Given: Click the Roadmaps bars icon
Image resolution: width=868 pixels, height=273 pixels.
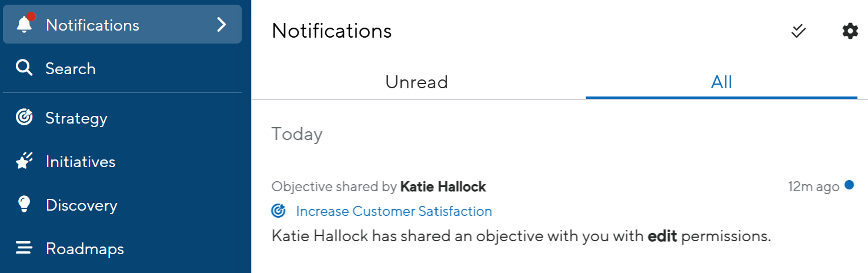Looking at the screenshot, I should click(x=24, y=248).
